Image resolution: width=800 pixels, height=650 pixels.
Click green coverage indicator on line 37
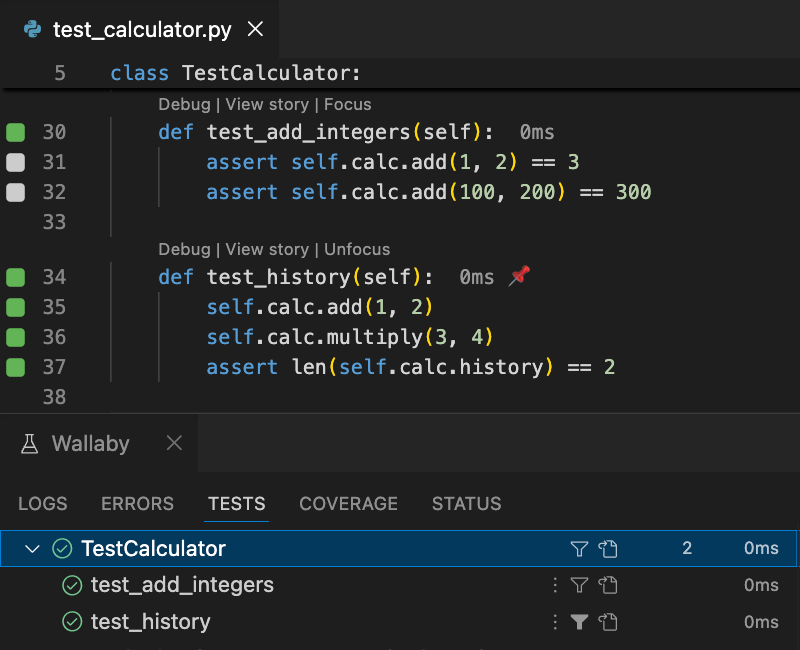tap(15, 367)
